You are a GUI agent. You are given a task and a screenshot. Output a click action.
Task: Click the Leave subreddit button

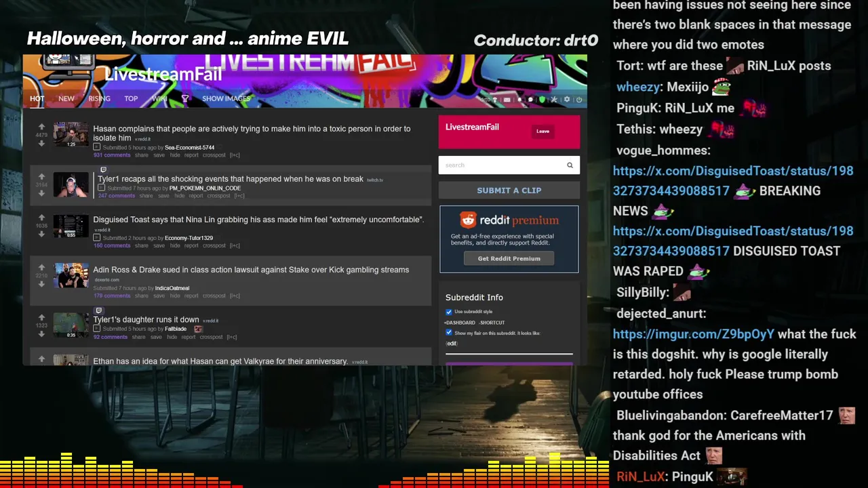pyautogui.click(x=542, y=131)
